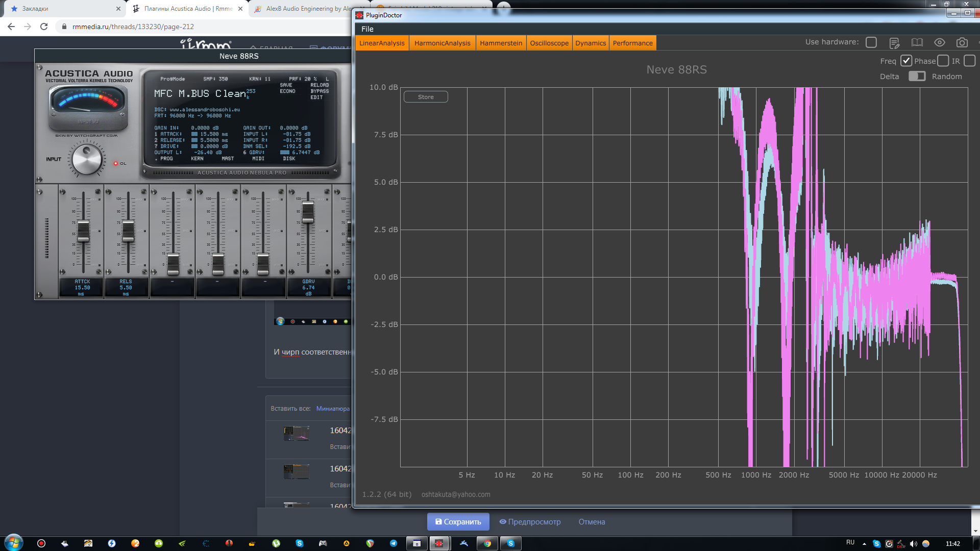980x551 pixels.
Task: Click the INPUT knob on Nebula
Action: tap(87, 160)
